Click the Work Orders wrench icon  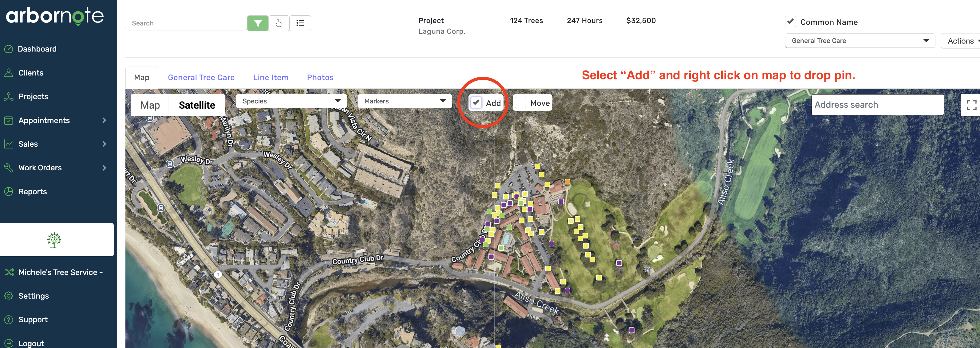pyautogui.click(x=8, y=168)
